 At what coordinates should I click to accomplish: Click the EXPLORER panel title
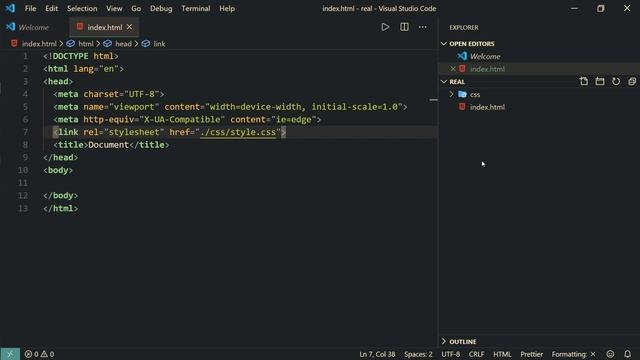464,27
